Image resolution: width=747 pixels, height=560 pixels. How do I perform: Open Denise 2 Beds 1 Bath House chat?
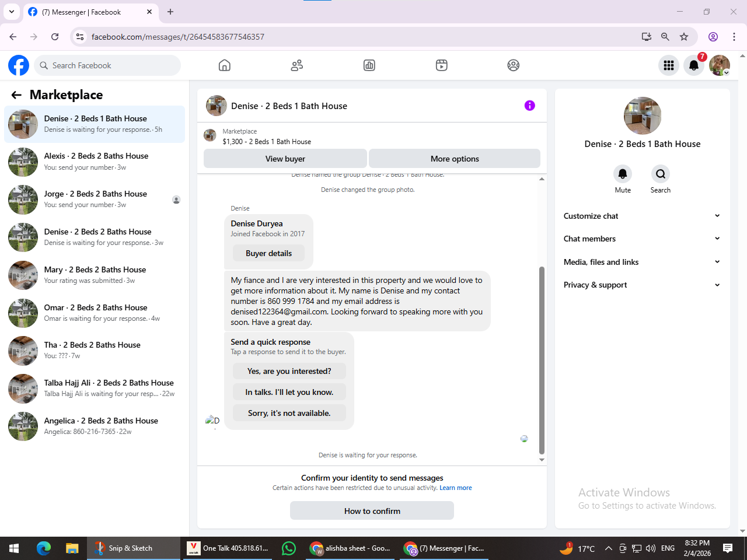pos(95,124)
